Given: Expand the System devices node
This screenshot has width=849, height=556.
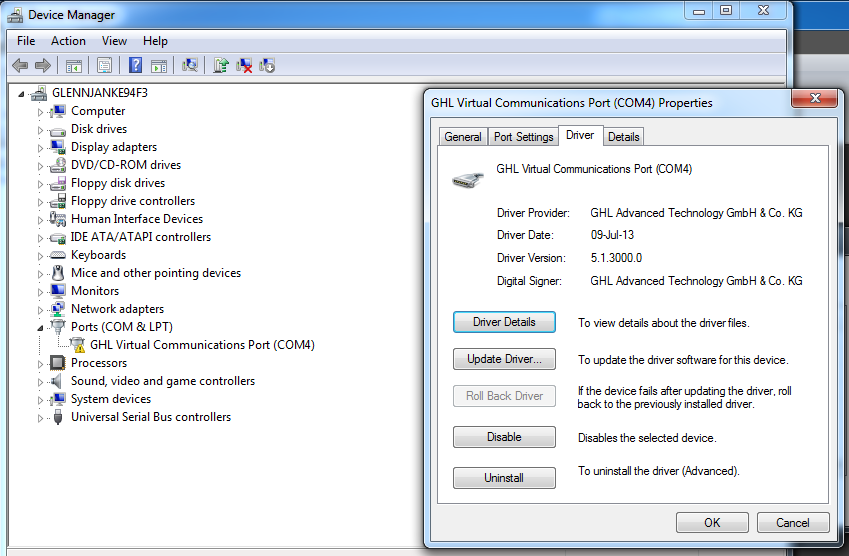Looking at the screenshot, I should [x=40, y=400].
